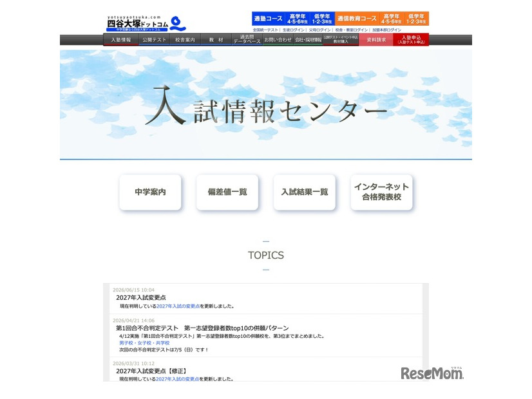Open the 通信教育コース orange button
The height and width of the screenshot is (399, 532).
tap(357, 19)
